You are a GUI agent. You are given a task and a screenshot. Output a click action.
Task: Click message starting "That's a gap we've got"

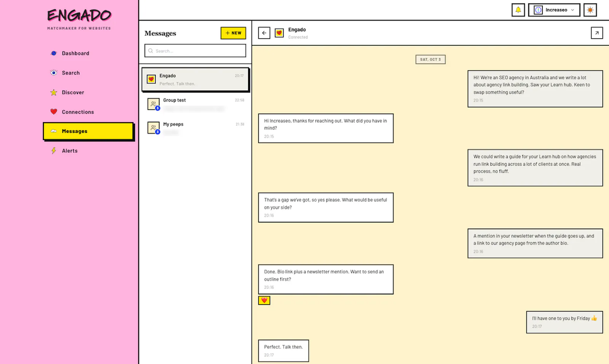326,207
